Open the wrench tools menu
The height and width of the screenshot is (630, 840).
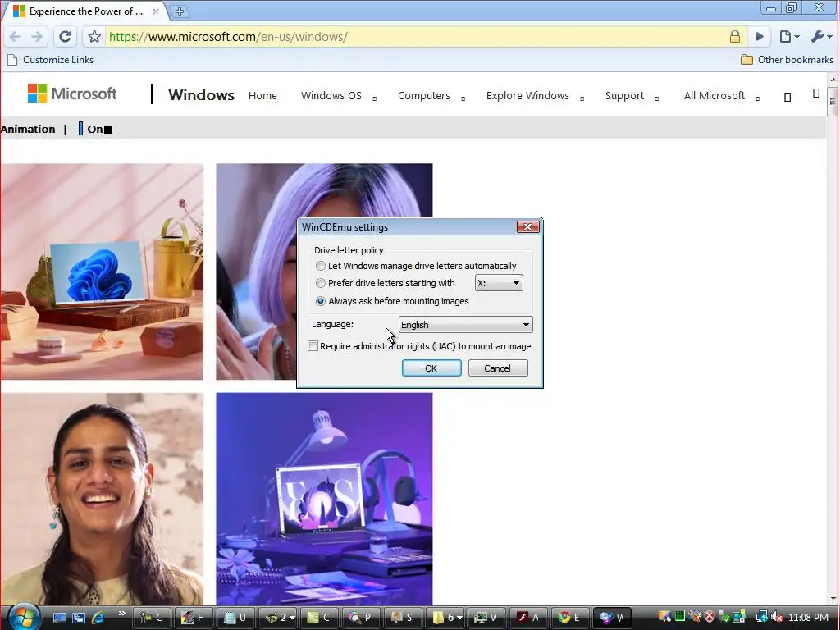[821, 36]
